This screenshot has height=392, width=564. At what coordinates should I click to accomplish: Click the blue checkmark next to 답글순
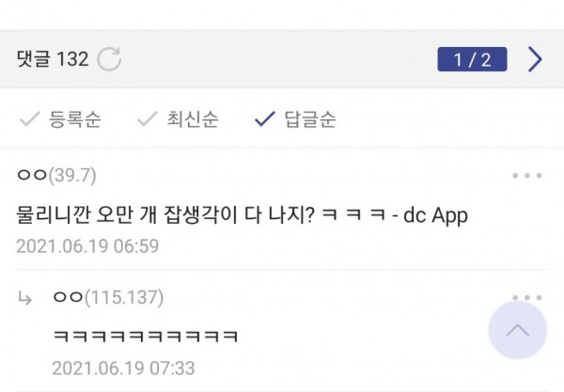tap(265, 119)
